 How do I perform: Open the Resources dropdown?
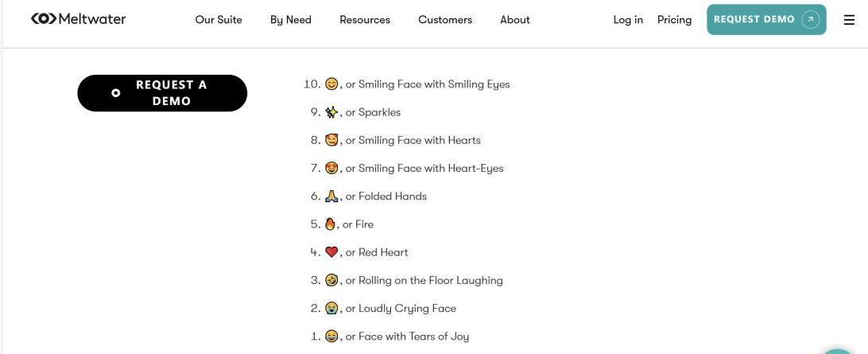coord(365,20)
